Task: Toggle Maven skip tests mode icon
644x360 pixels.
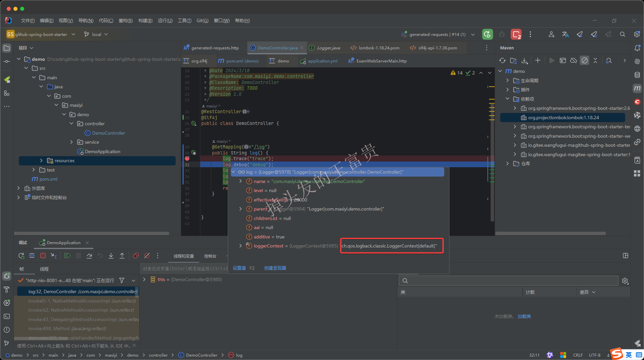Action: (585, 60)
